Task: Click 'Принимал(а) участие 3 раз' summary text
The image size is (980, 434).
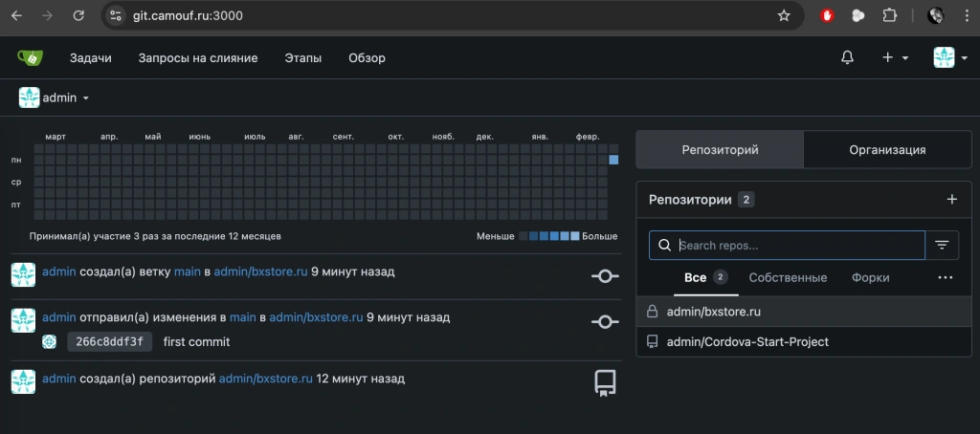Action: [x=155, y=236]
